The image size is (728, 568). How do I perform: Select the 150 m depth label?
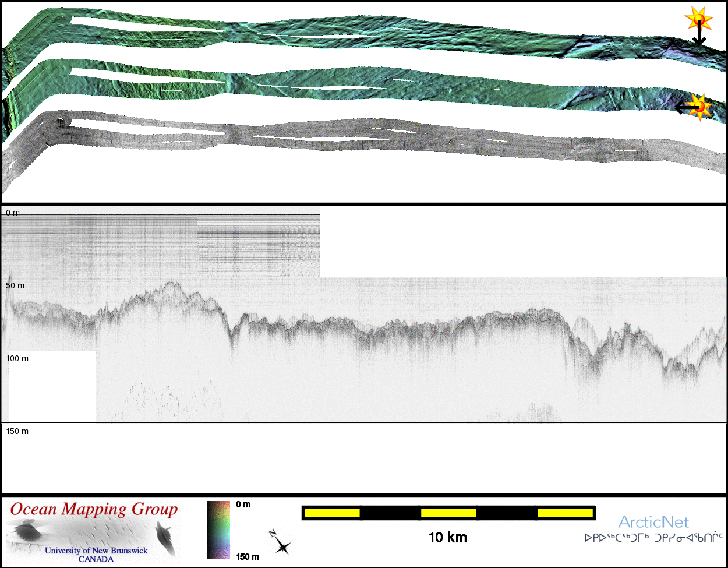(17, 432)
